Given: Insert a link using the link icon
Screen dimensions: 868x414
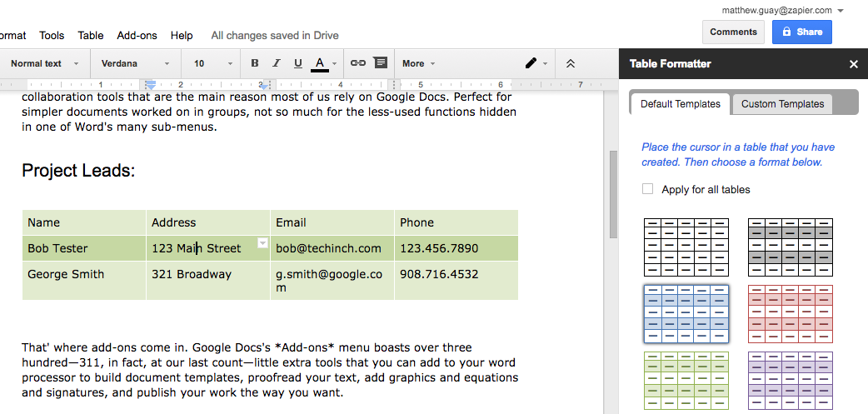Looking at the screenshot, I should coord(358,63).
